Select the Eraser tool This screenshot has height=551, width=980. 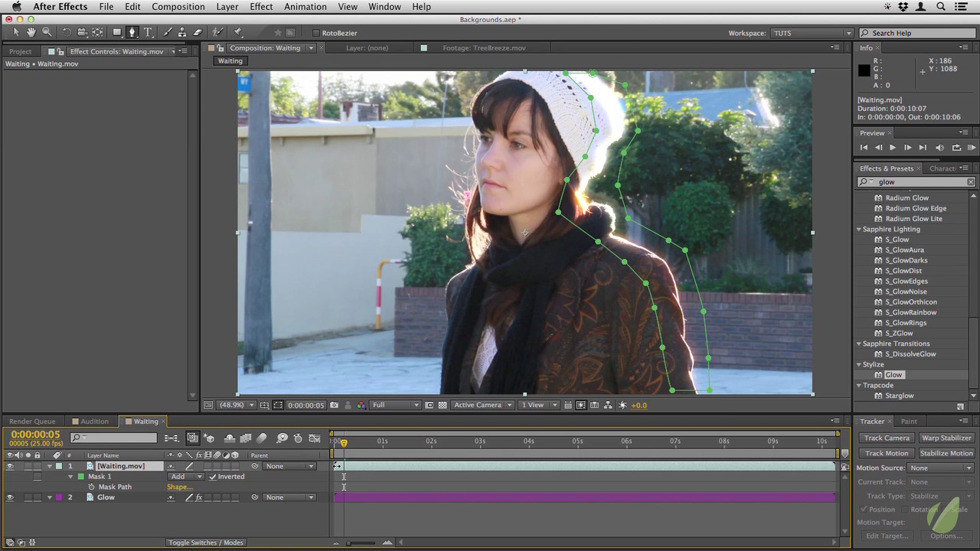coord(198,32)
